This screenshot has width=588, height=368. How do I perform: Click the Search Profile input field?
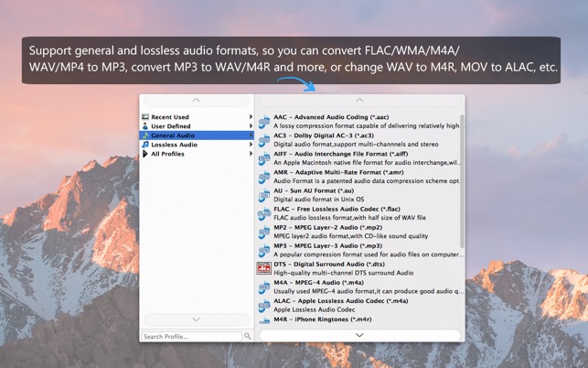pyautogui.click(x=192, y=337)
